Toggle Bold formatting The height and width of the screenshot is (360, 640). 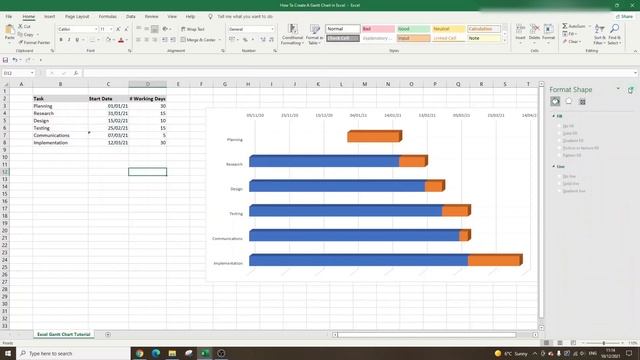click(61, 40)
